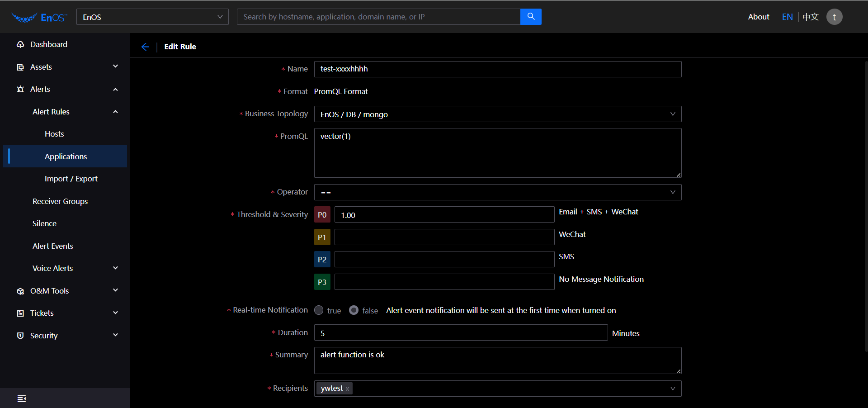Switch language to EN
The height and width of the screenshot is (408, 868).
[787, 17]
